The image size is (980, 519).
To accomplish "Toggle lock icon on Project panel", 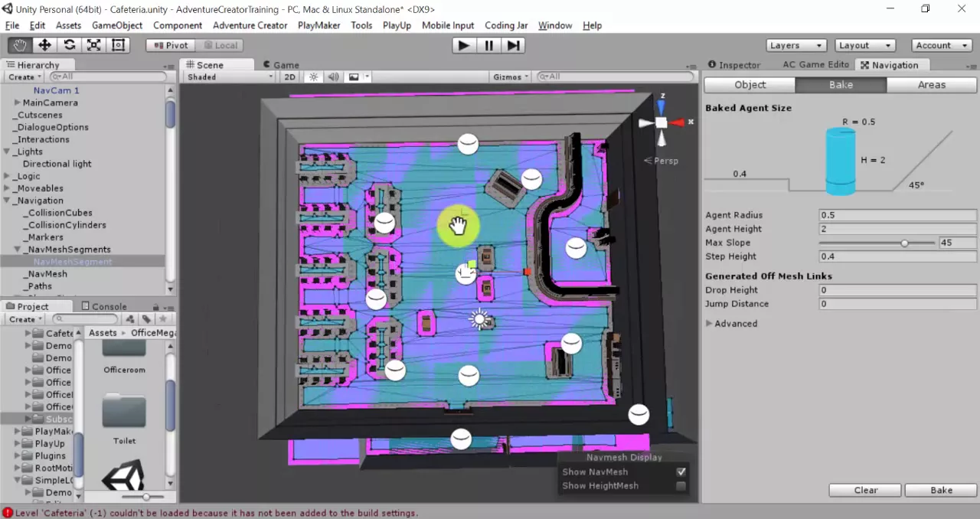I will [x=155, y=307].
